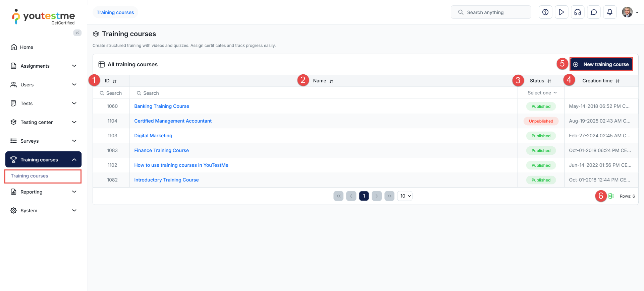Focus the ID column search field
This screenshot has width=644, height=291.
pos(111,93)
